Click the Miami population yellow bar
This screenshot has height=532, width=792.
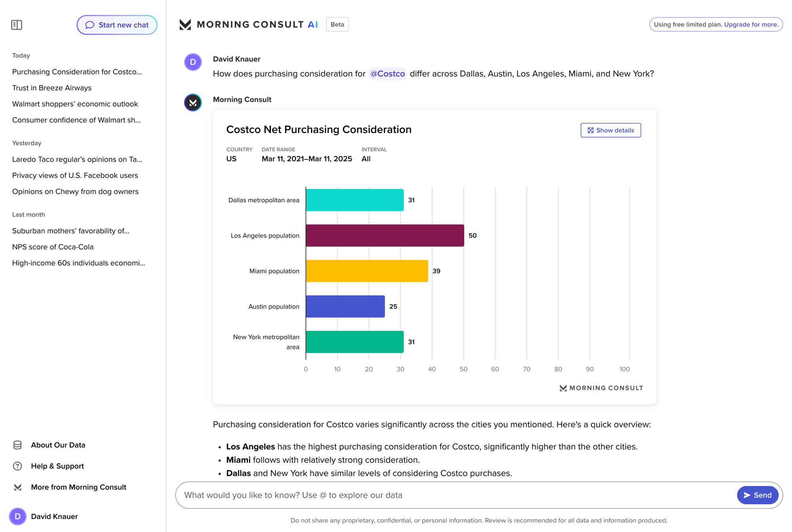[x=367, y=271]
